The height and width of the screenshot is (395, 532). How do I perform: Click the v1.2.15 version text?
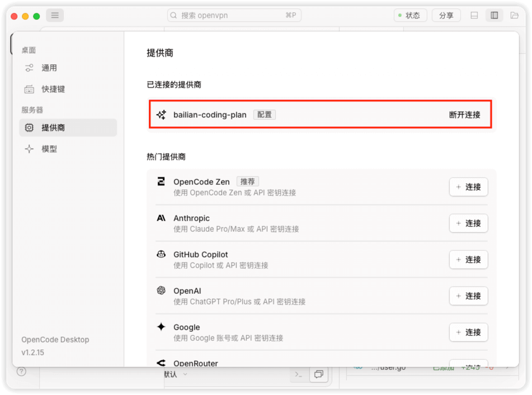32,352
